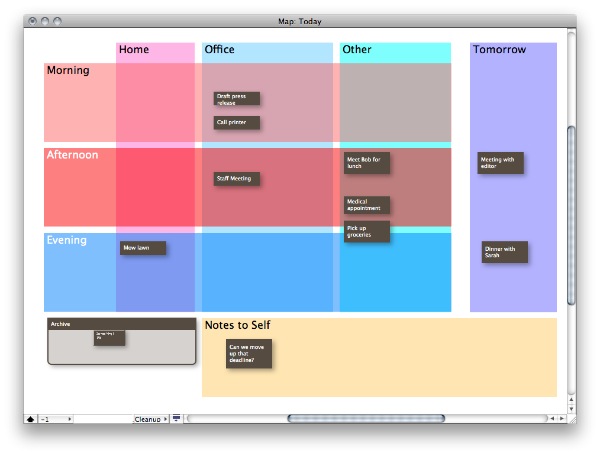Screen dimensions: 600x456
Task: Click the horizontal scrollbar thumb
Action: (347, 419)
